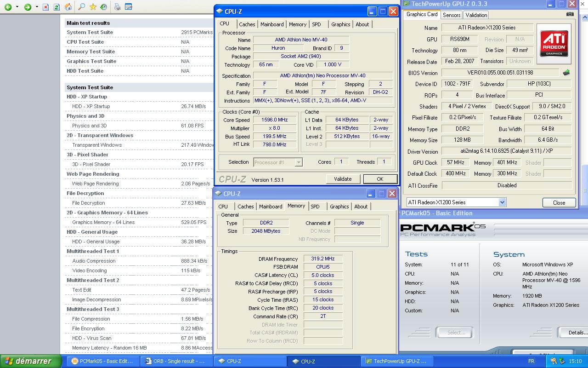Click the highlighted CPU-Z taskbar button

[324, 361]
